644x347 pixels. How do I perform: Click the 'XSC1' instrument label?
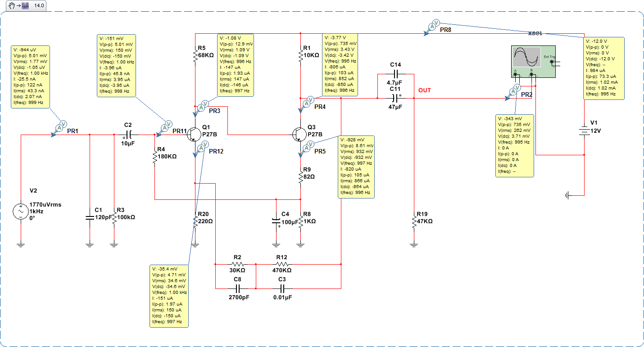(535, 34)
